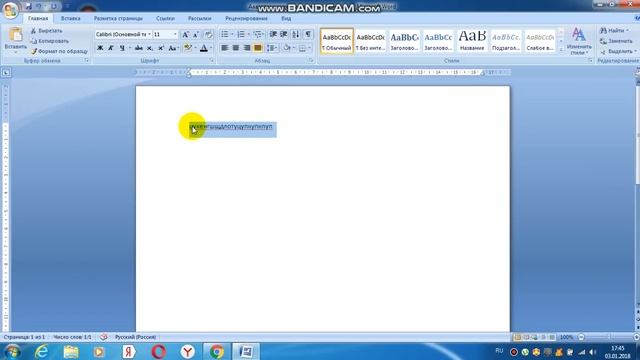Align text left
Image resolution: width=640 pixels, height=360 pixels.
[x=224, y=48]
